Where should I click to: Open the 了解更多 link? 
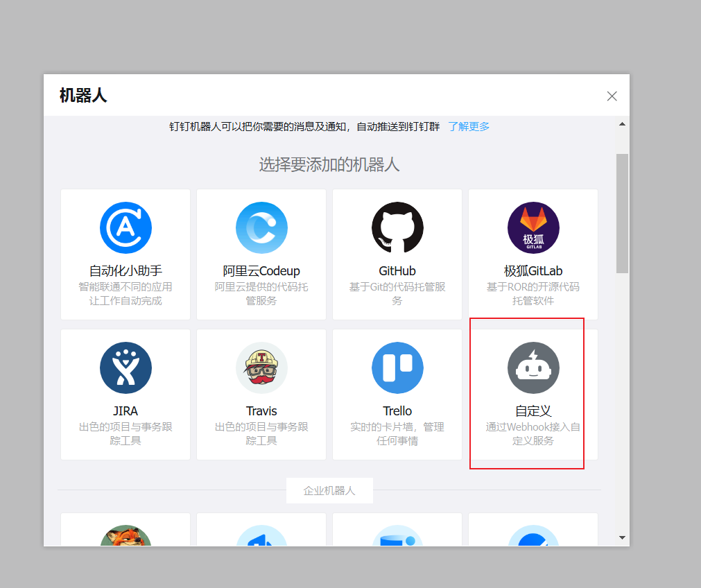(x=469, y=126)
